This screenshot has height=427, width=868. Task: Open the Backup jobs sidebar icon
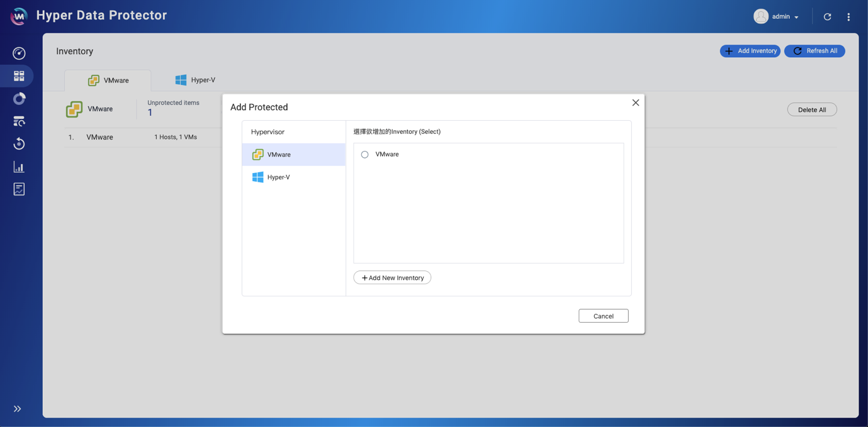click(x=19, y=121)
